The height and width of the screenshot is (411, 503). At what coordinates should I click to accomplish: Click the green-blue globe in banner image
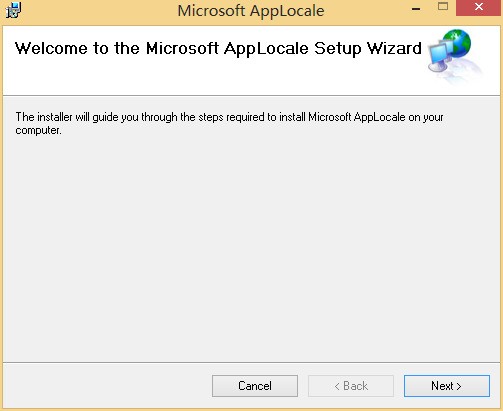(458, 43)
